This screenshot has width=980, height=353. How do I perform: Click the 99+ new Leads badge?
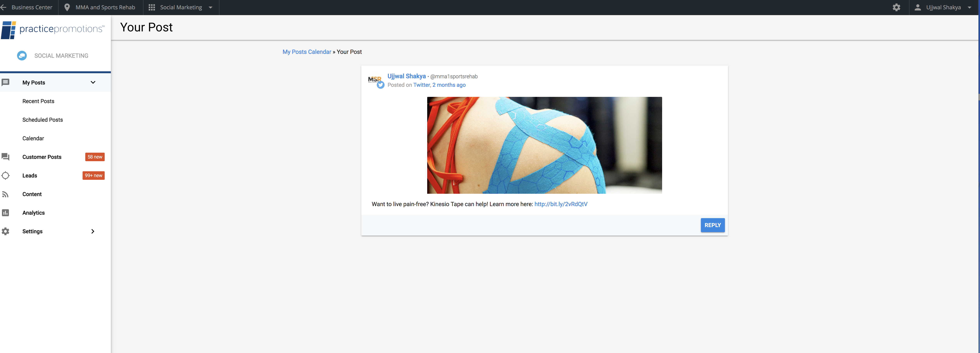[94, 175]
